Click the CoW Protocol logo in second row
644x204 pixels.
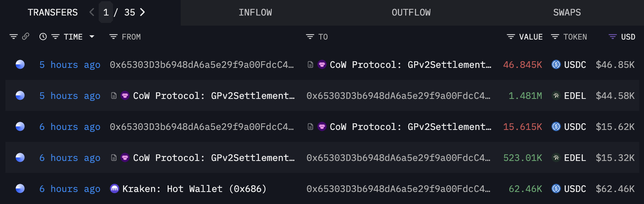click(125, 96)
